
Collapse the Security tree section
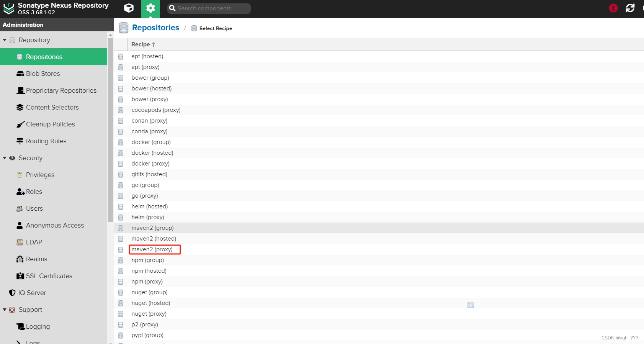tap(5, 158)
